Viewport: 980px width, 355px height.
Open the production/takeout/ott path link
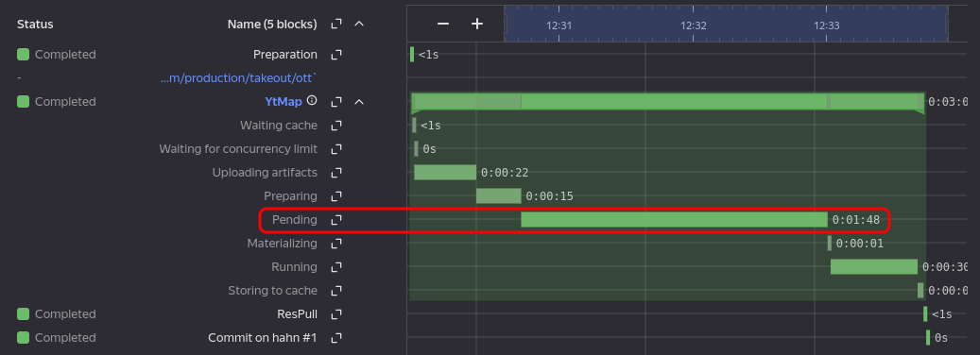pyautogui.click(x=239, y=78)
